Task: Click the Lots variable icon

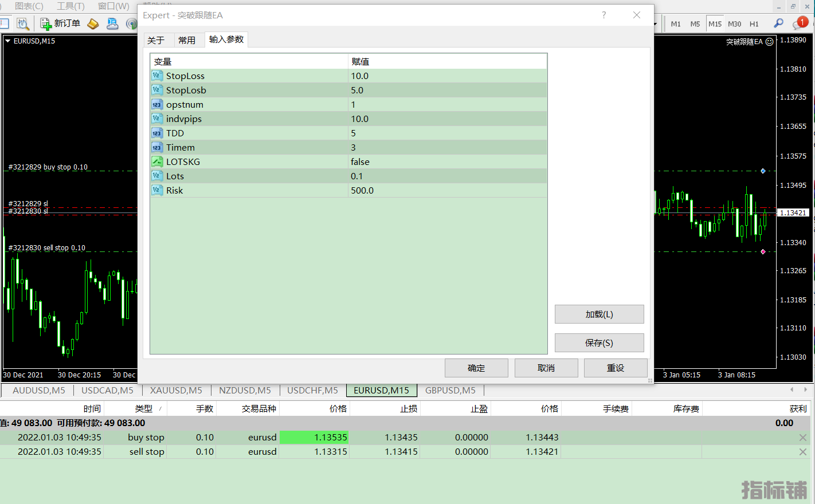Action: (x=157, y=176)
